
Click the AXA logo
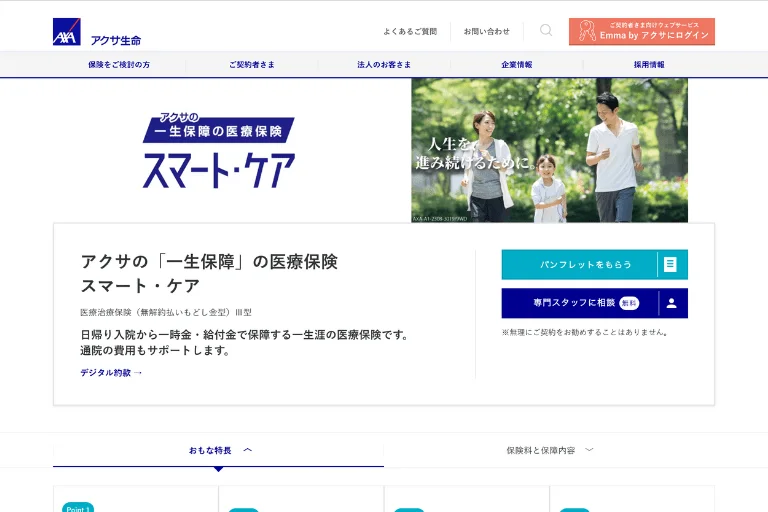(x=67, y=32)
